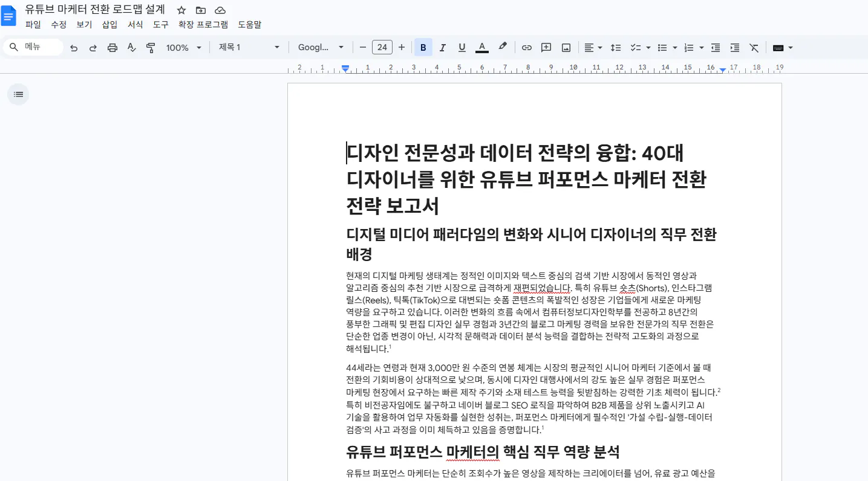Click the Print icon in the toolbar
Image resolution: width=868 pixels, height=481 pixels.
[112, 47]
